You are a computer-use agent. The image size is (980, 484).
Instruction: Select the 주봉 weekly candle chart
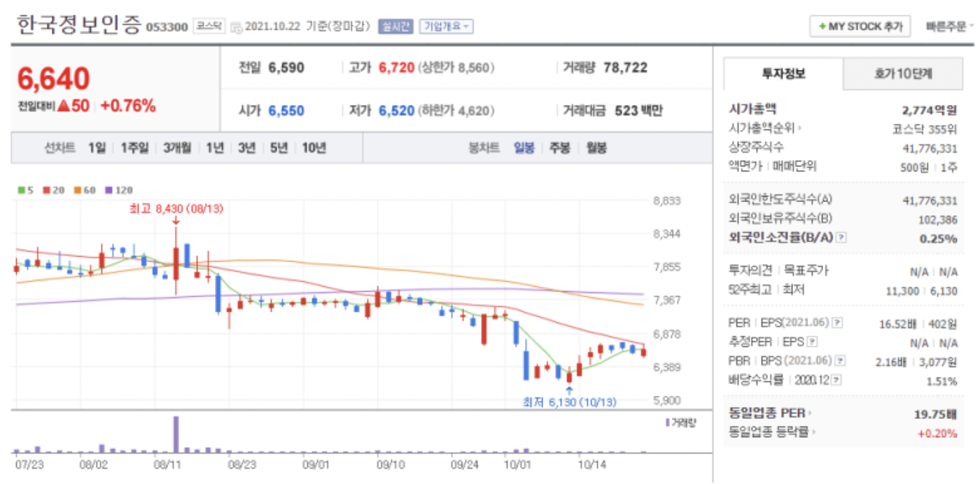click(559, 148)
